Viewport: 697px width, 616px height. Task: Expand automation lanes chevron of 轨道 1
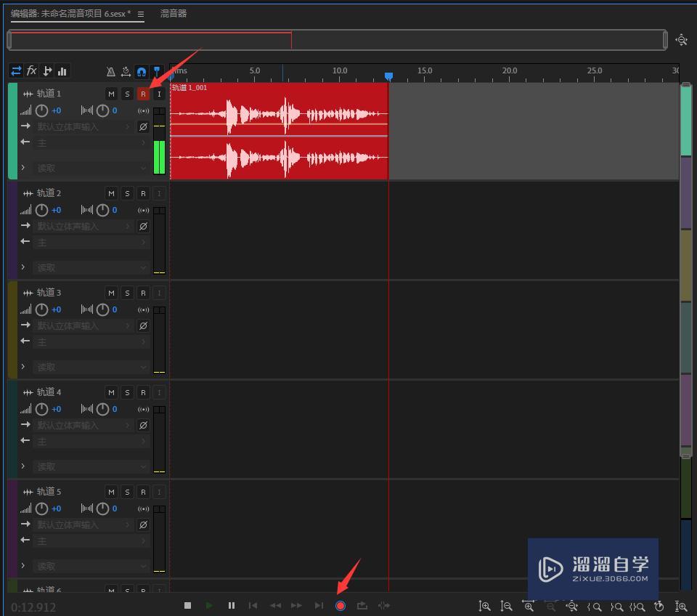[x=23, y=168]
